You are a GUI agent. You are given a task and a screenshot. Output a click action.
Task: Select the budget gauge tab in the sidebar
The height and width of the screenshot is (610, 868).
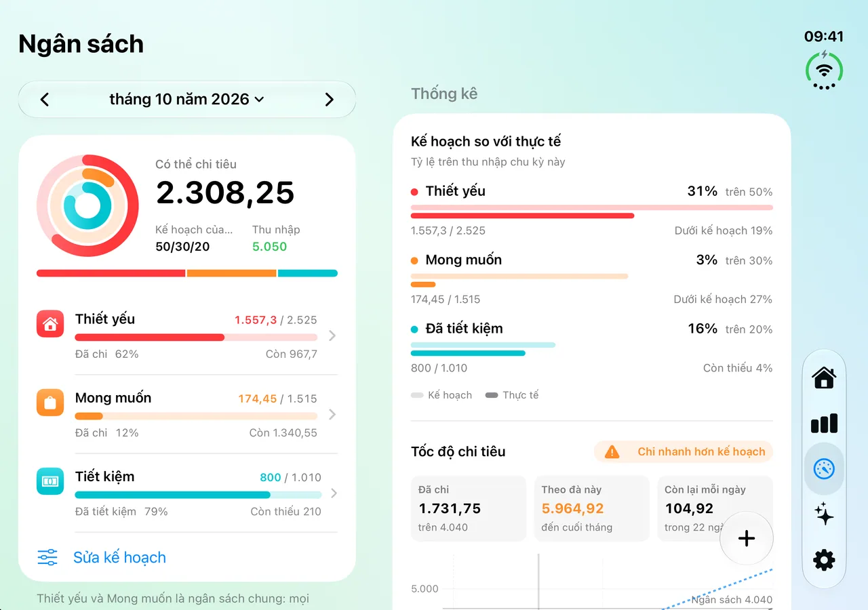(824, 469)
